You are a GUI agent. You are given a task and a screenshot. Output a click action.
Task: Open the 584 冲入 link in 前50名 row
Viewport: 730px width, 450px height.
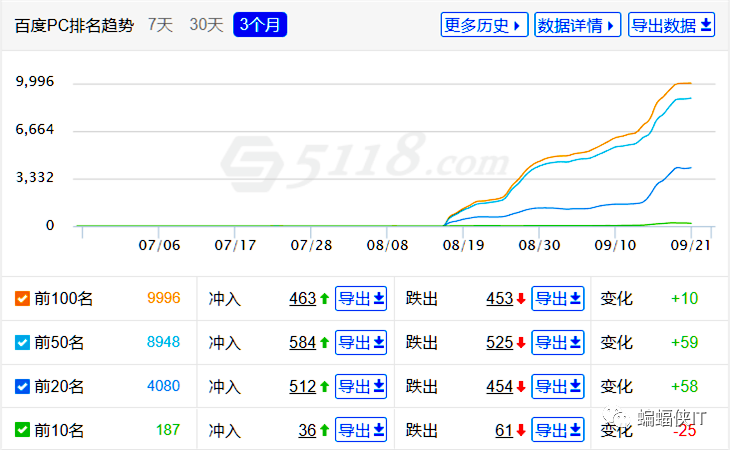pos(303,343)
